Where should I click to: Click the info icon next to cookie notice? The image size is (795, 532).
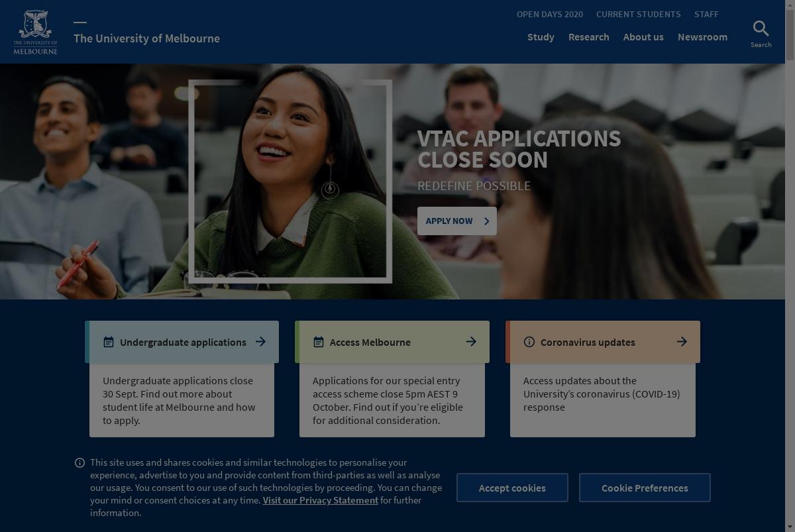(x=79, y=462)
